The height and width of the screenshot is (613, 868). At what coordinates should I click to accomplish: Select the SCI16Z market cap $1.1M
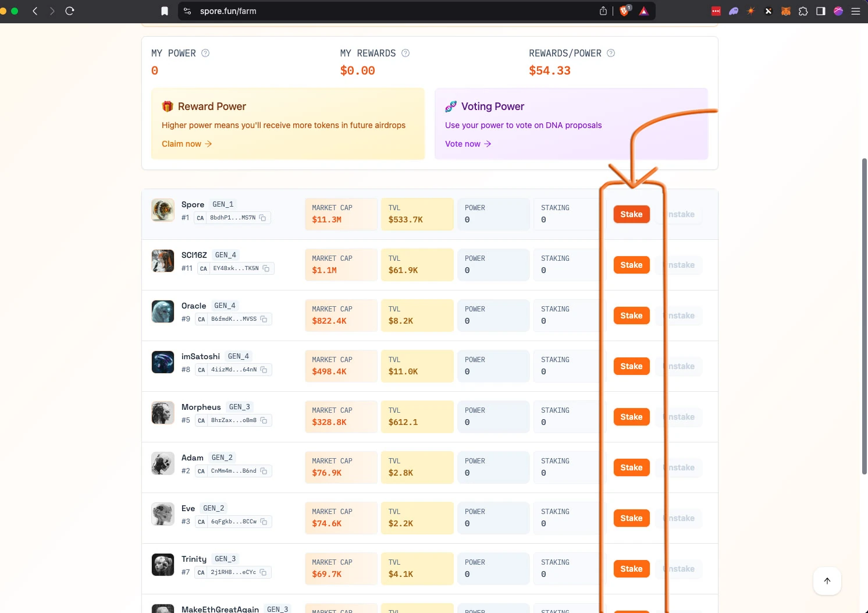pos(324,271)
